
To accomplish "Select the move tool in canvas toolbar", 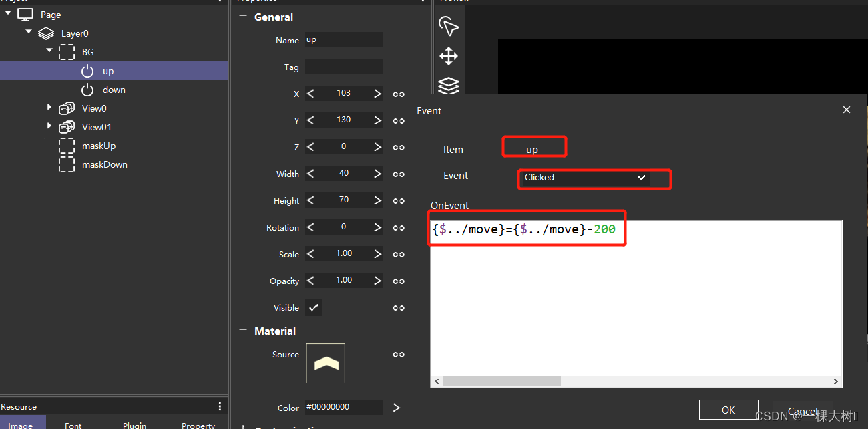I will 448,56.
